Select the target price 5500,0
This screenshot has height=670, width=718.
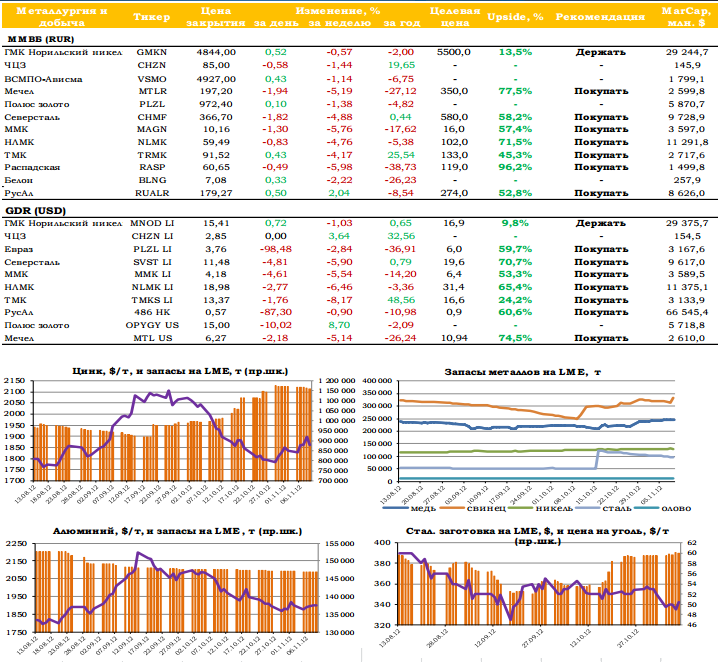click(x=453, y=52)
